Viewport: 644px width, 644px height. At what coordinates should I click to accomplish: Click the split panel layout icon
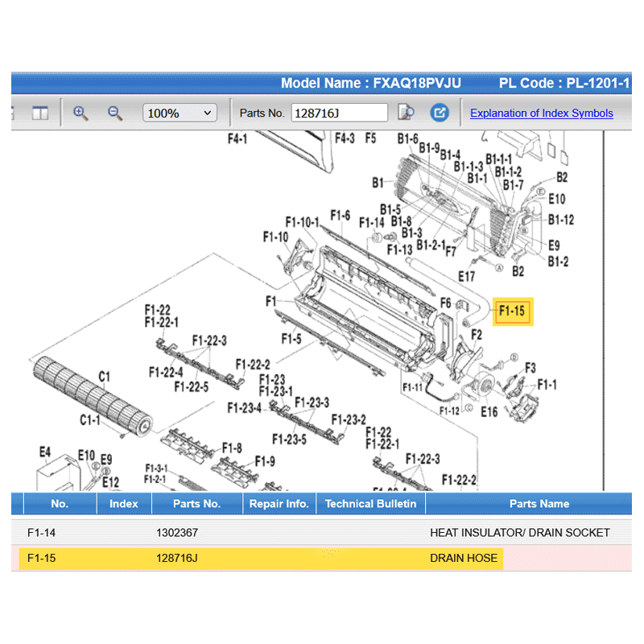click(x=40, y=113)
